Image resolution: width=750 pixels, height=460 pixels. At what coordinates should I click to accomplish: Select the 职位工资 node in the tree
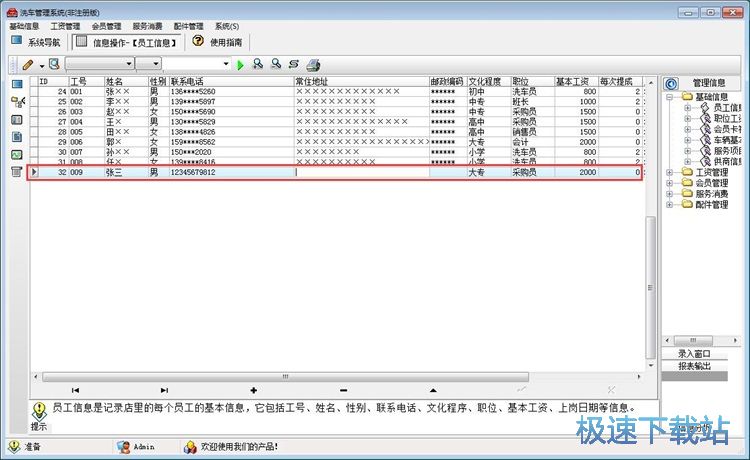point(727,118)
